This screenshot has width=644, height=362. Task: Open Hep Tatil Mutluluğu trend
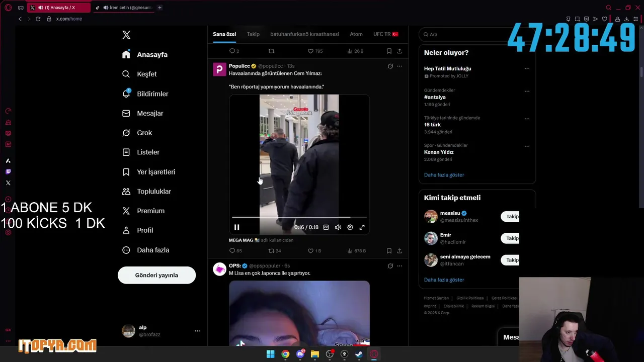pos(448,68)
